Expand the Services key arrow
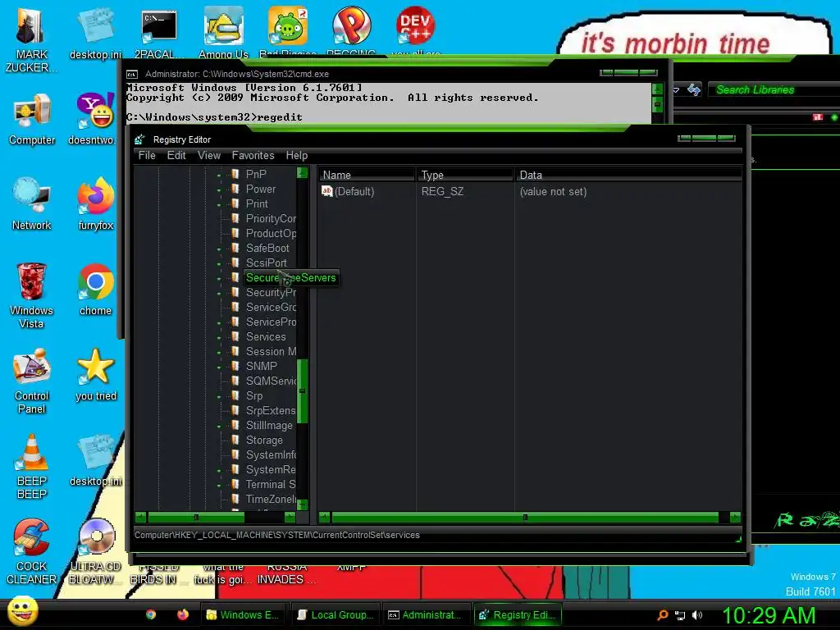Viewport: 840px width, 630px height. tap(219, 338)
